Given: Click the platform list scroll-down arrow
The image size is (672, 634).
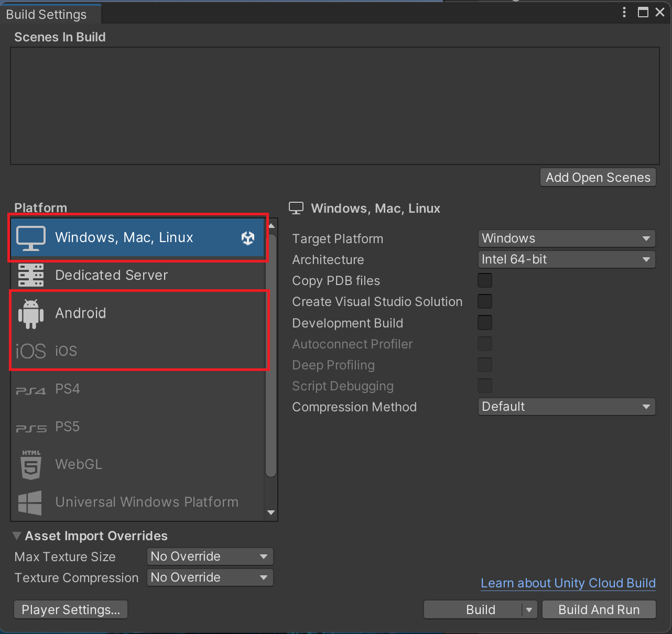Looking at the screenshot, I should pyautogui.click(x=271, y=512).
